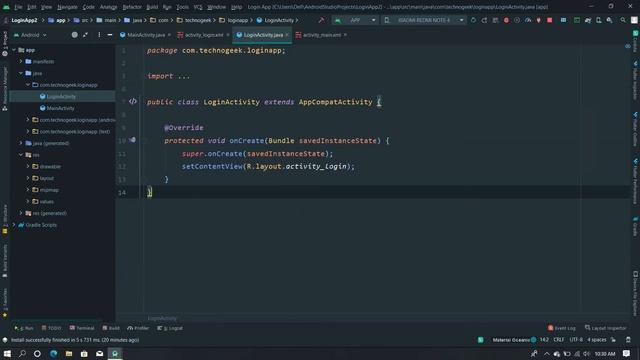
Task: Open the Profiler tool window
Action: click(x=138, y=328)
